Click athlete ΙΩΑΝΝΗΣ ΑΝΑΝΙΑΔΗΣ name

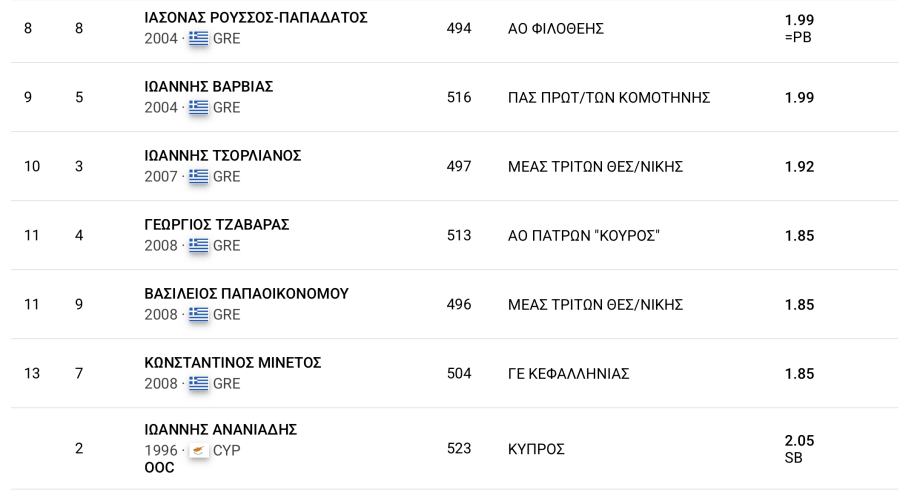(x=220, y=430)
